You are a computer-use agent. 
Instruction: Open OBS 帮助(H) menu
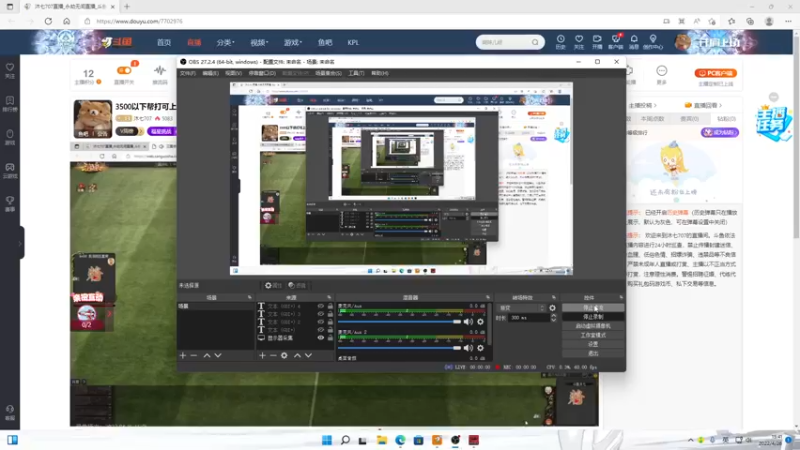[x=380, y=73]
